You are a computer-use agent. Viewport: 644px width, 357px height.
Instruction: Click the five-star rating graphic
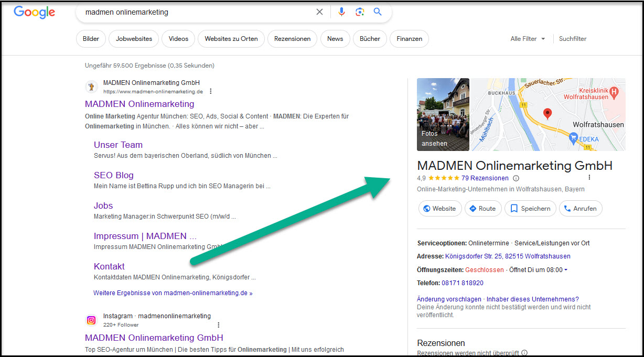point(444,178)
